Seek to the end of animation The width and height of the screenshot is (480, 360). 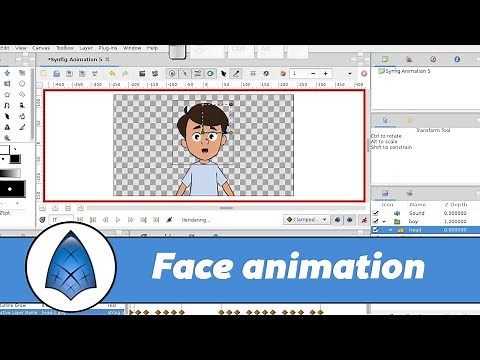click(x=156, y=220)
